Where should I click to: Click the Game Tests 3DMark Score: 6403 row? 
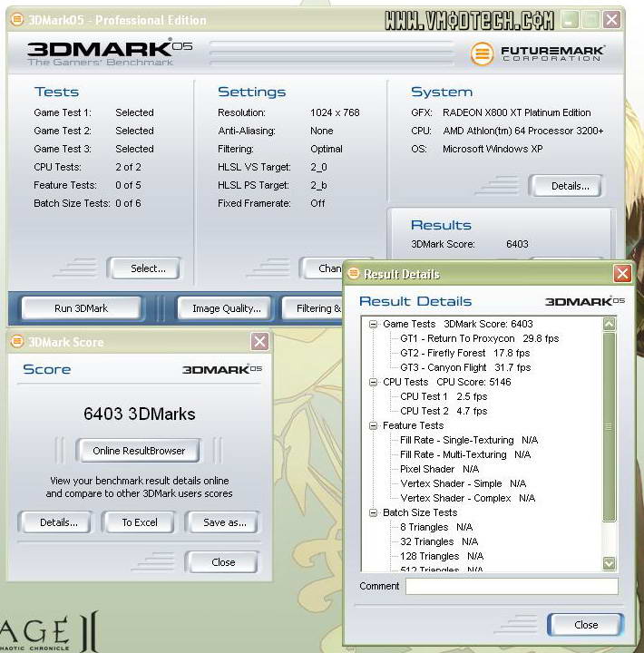coord(458,324)
